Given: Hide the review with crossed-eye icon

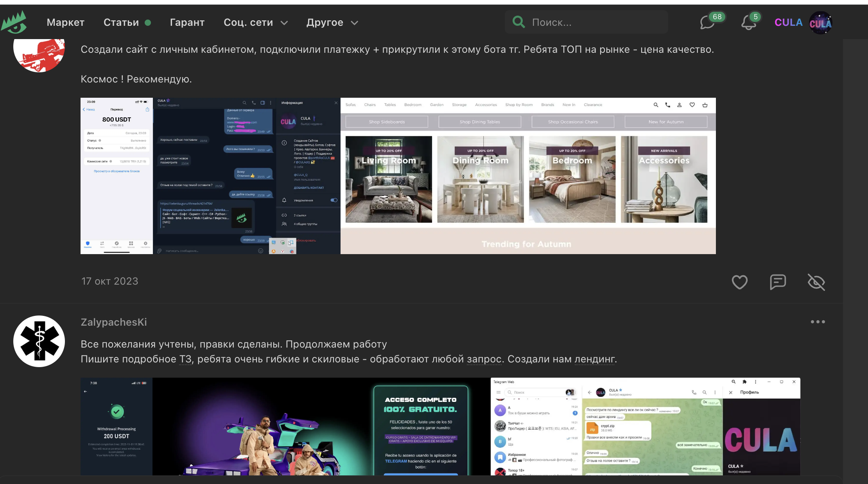Looking at the screenshot, I should 816,282.
